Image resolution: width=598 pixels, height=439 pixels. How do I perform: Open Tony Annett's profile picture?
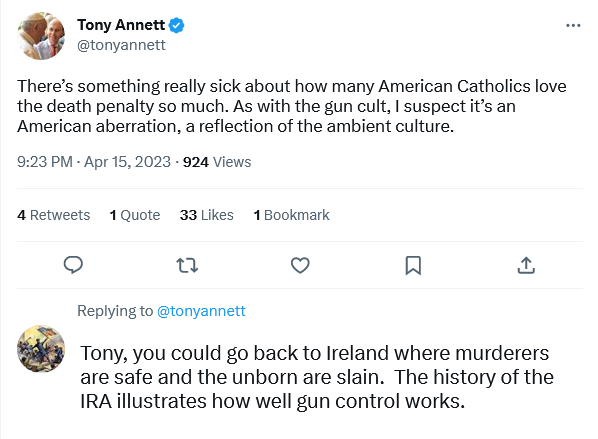click(x=41, y=36)
